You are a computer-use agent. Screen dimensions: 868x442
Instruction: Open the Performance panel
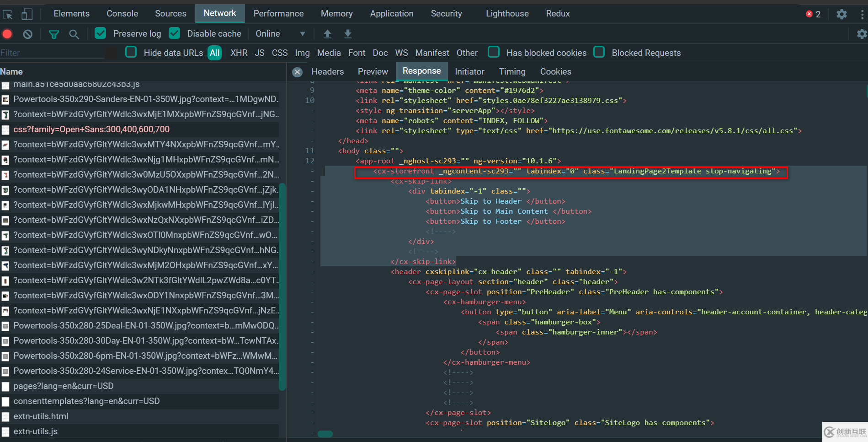click(279, 14)
